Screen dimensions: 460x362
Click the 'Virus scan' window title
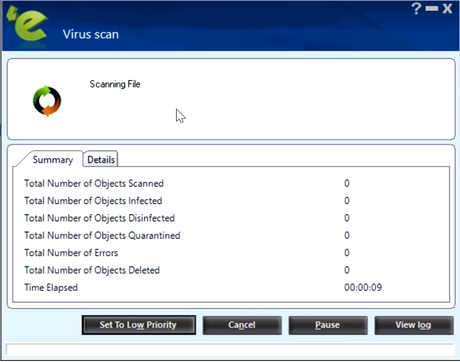click(91, 34)
